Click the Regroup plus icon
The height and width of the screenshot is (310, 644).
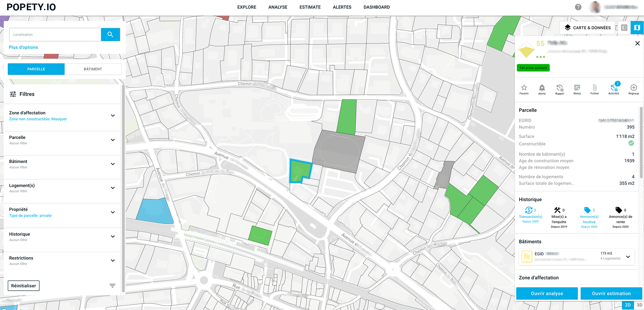coord(633,88)
